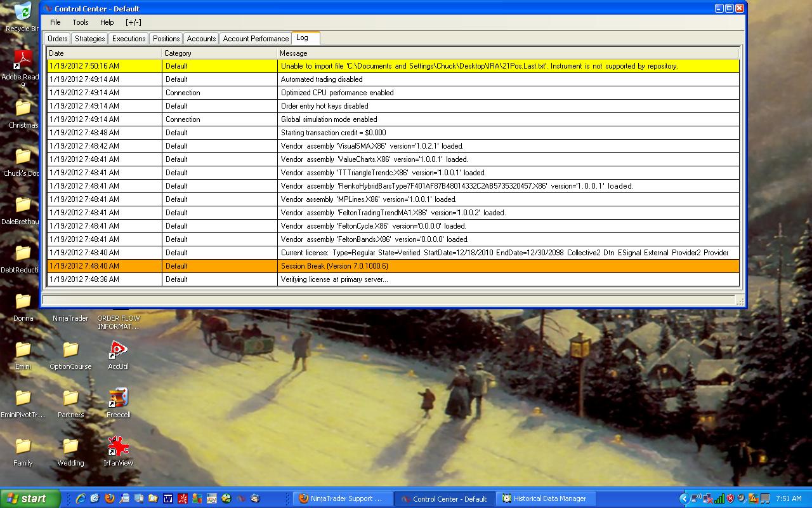Viewport: 812px width, 508px height.
Task: Select 'Verifying license at primary server' row
Action: coord(393,279)
